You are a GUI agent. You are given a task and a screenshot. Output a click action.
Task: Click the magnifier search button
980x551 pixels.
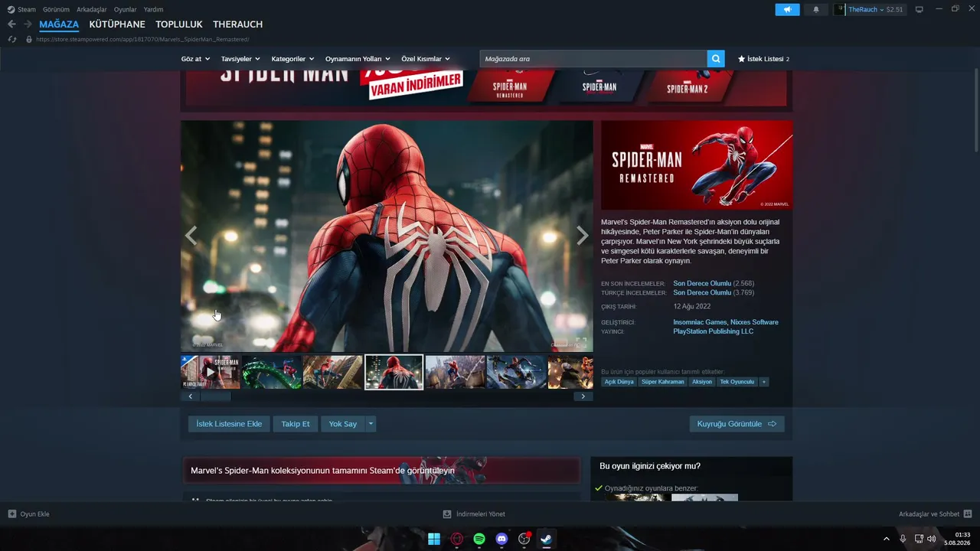click(x=716, y=59)
